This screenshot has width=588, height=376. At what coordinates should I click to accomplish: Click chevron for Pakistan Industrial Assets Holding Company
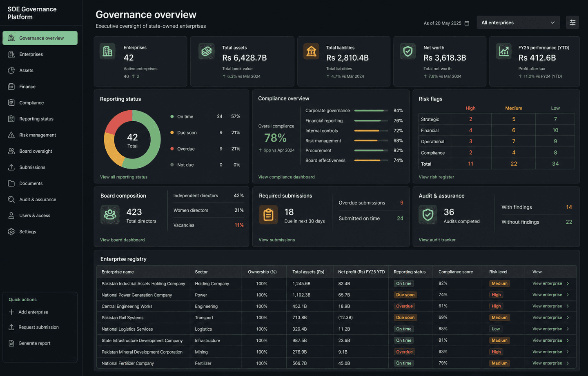[x=568, y=283]
